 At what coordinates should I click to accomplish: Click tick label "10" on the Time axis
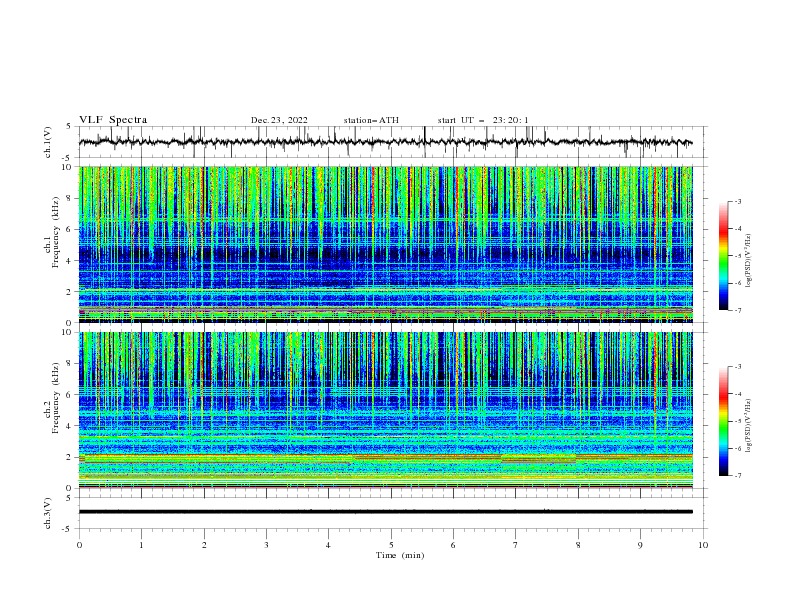703,545
